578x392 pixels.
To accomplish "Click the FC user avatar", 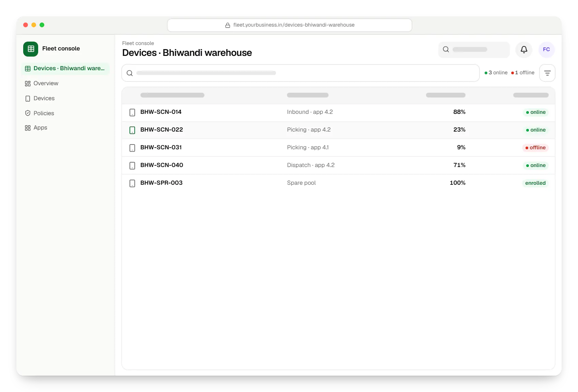I will click(546, 49).
